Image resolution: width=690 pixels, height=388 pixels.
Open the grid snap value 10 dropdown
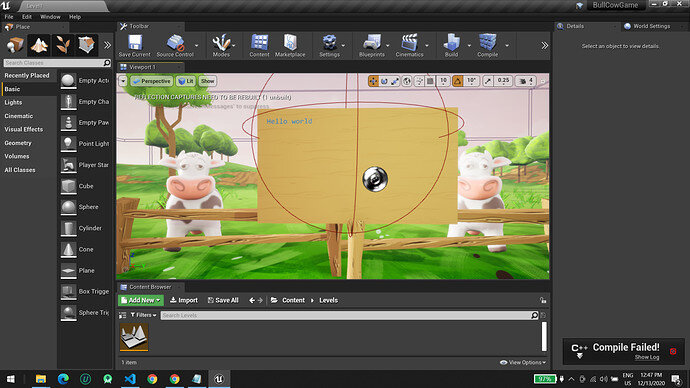443,81
